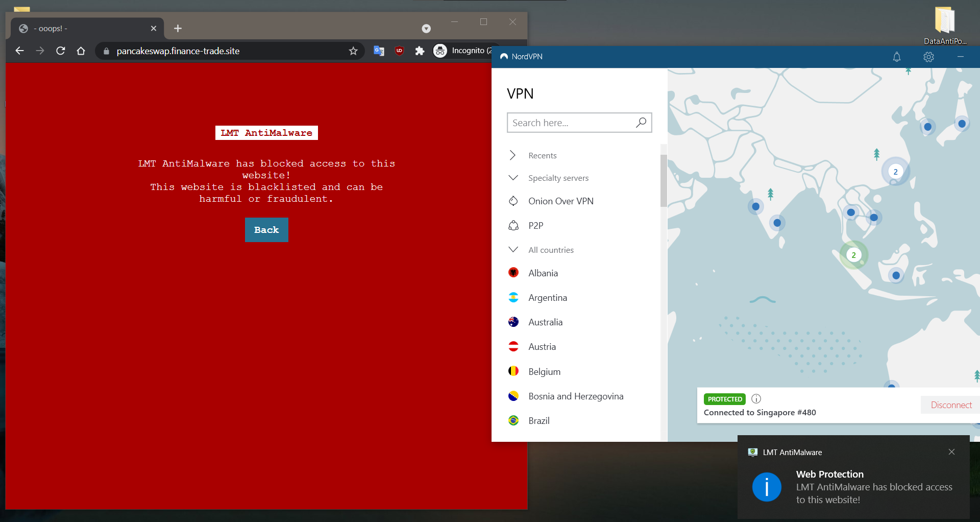Image resolution: width=980 pixels, height=522 pixels.
Task: Click the Argentina flag icon
Action: click(513, 297)
